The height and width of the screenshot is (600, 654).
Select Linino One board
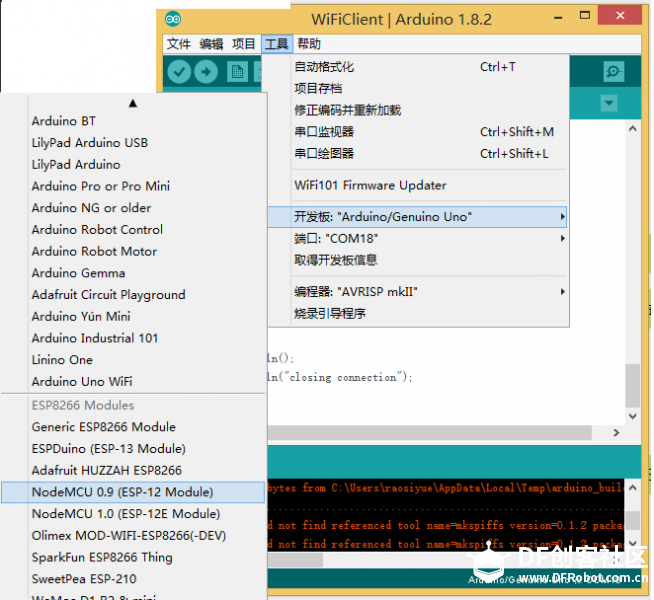(x=133, y=359)
